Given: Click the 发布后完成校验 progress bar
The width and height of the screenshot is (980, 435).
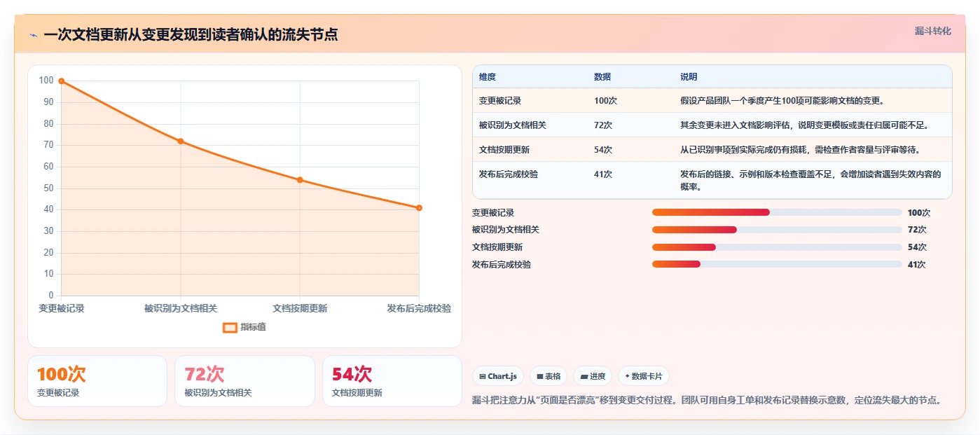Looking at the screenshot, I should coord(777,264).
